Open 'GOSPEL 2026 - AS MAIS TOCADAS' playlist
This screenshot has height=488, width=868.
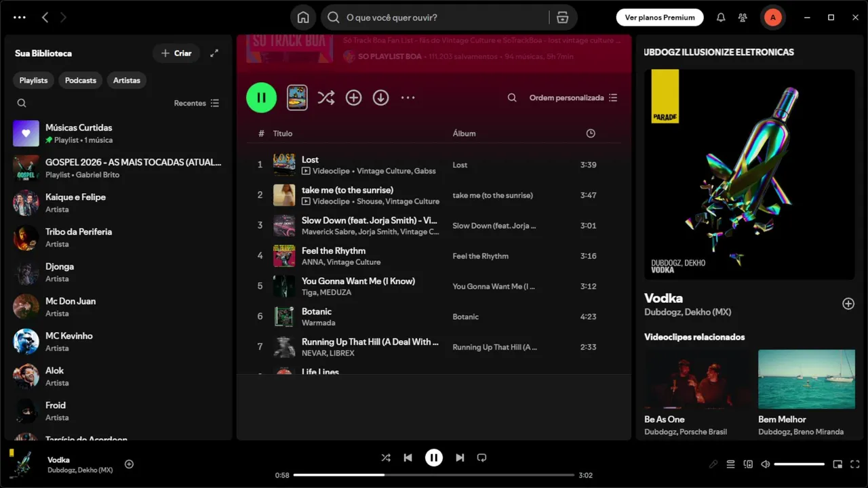click(119, 168)
